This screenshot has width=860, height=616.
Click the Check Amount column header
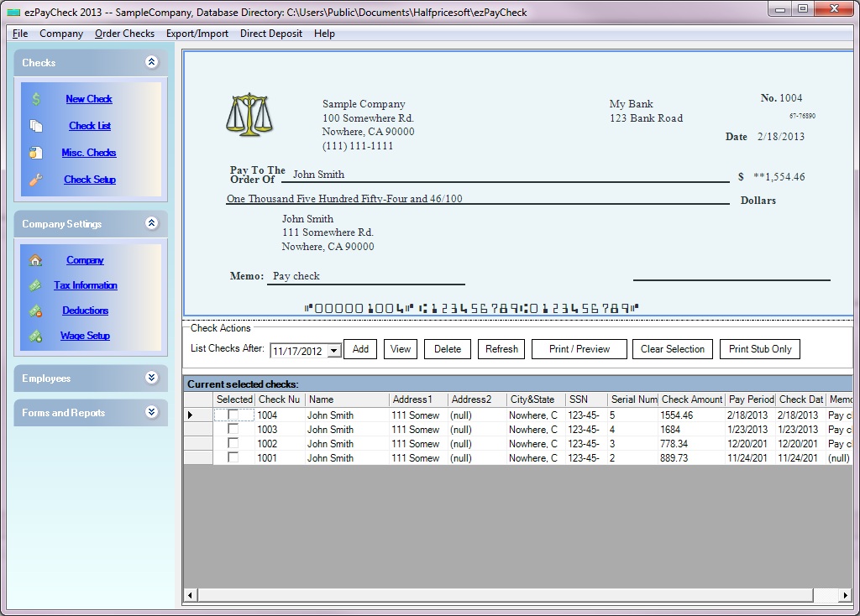click(691, 399)
